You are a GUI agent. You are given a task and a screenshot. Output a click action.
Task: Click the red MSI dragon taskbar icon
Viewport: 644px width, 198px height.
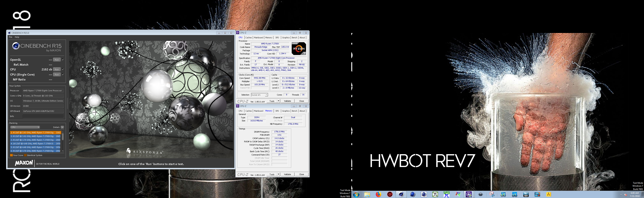pyautogui.click(x=390, y=195)
